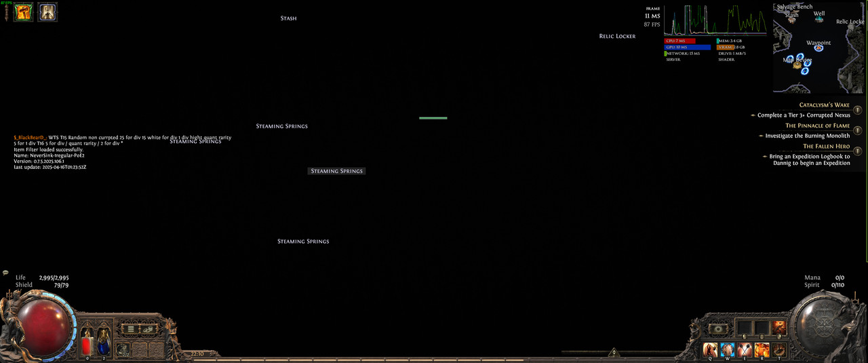Click the fiery skill in the upper skill row
The image size is (868, 363).
(x=778, y=328)
